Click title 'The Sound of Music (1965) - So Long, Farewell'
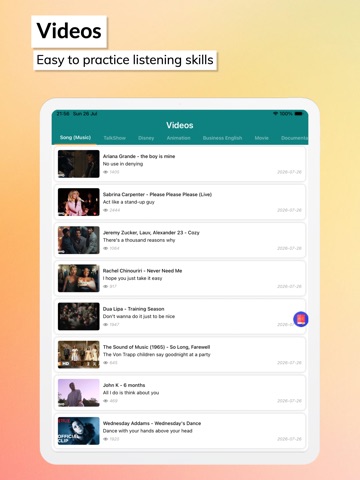The width and height of the screenshot is (360, 480). coord(156,347)
